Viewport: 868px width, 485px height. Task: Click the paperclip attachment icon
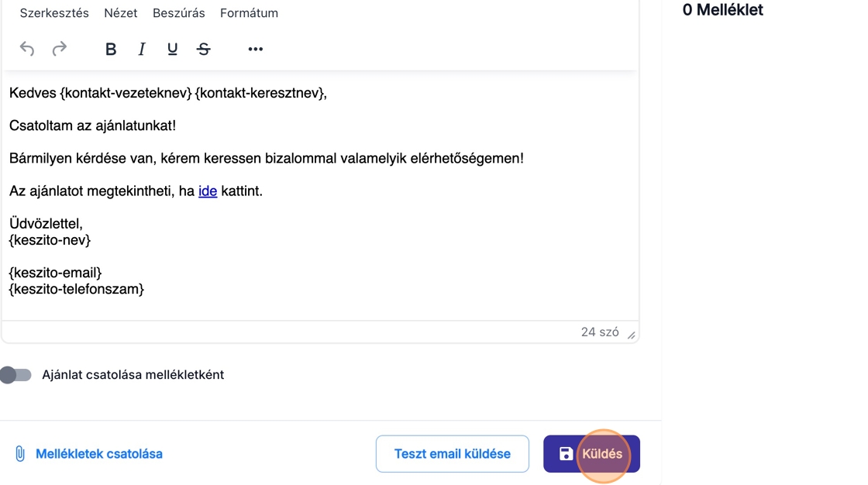tap(20, 454)
